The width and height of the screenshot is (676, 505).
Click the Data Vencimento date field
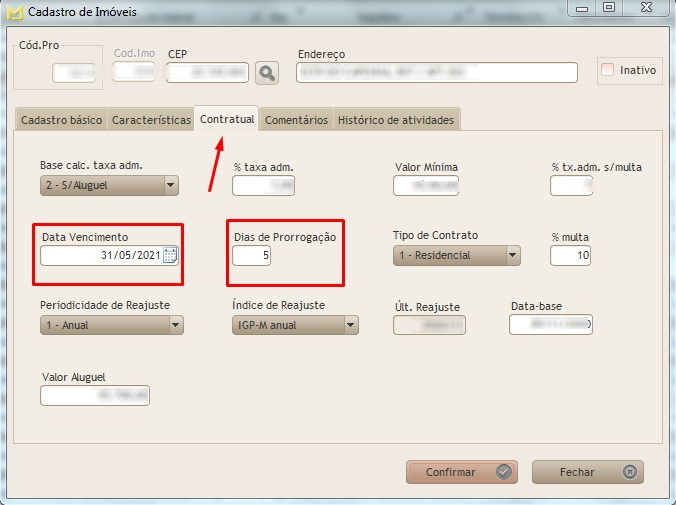(x=100, y=255)
